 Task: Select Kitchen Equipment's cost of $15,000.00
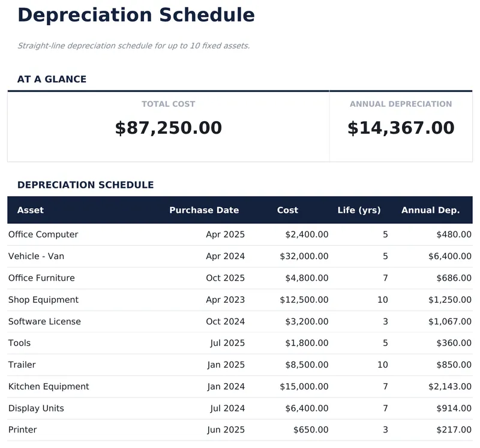point(304,387)
